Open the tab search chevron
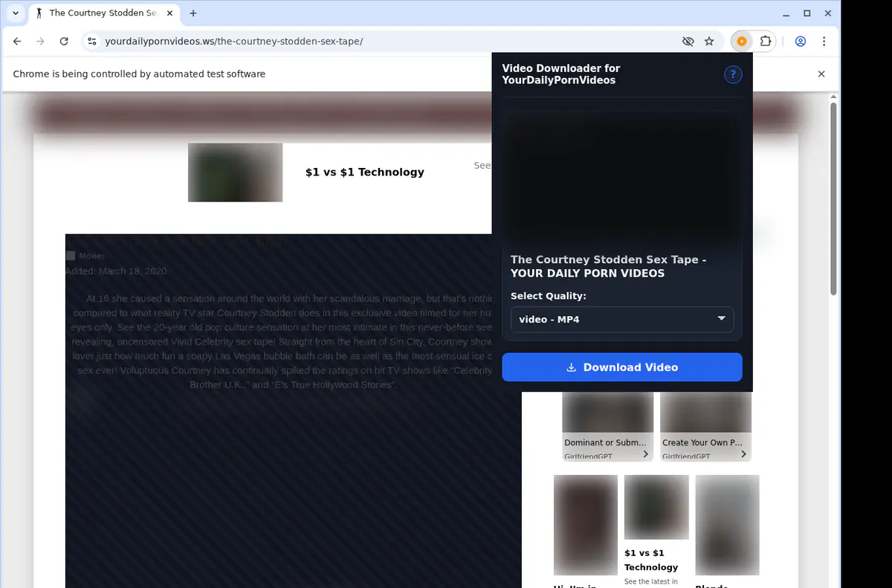This screenshot has height=588, width=892. pos(16,13)
